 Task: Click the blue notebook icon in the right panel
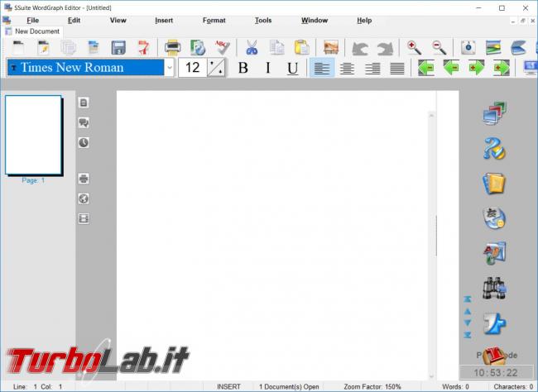point(494,183)
